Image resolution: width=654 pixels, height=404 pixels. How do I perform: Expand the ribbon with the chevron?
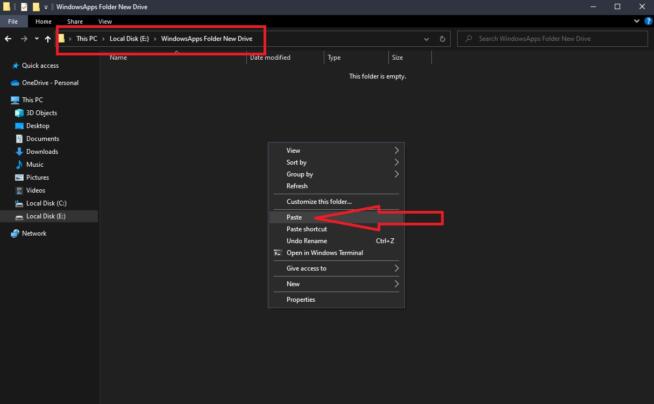click(x=636, y=21)
